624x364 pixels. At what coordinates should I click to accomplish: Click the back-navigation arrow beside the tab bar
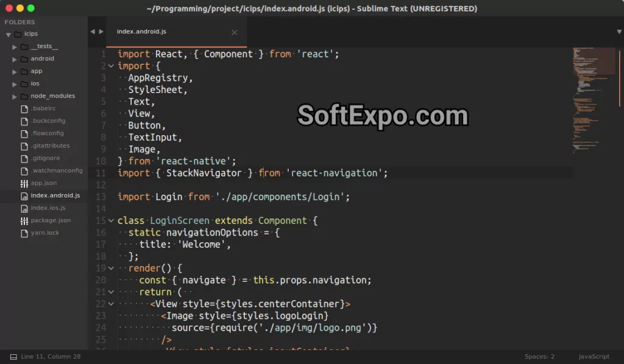pyautogui.click(x=92, y=32)
